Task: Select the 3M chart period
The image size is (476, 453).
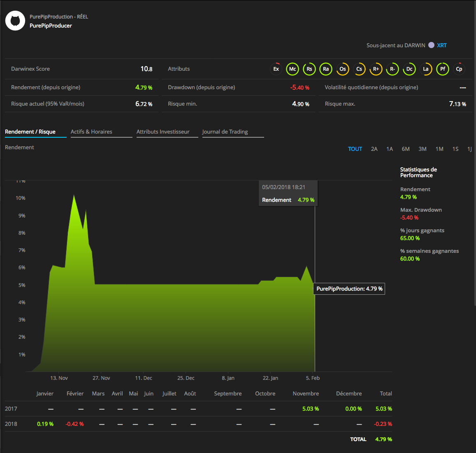Action: 423,149
